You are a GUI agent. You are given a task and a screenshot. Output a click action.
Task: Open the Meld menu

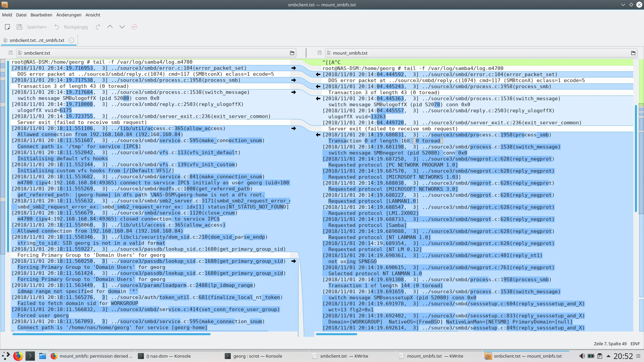[x=7, y=15]
